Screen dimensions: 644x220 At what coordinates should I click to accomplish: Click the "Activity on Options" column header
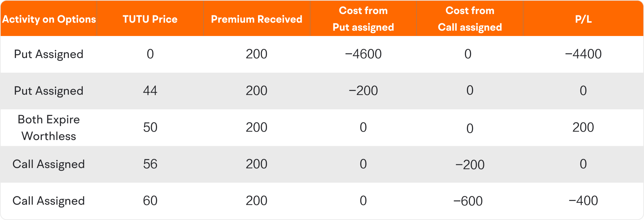[49, 19]
